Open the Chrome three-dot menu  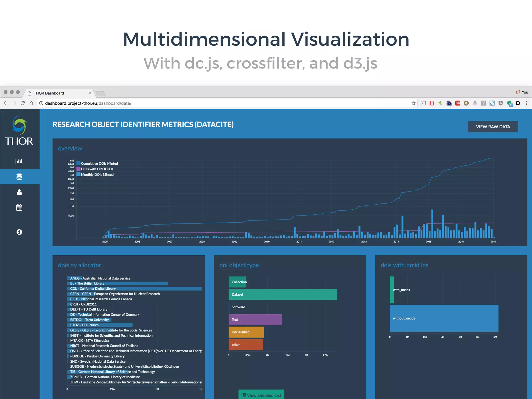[x=526, y=103]
